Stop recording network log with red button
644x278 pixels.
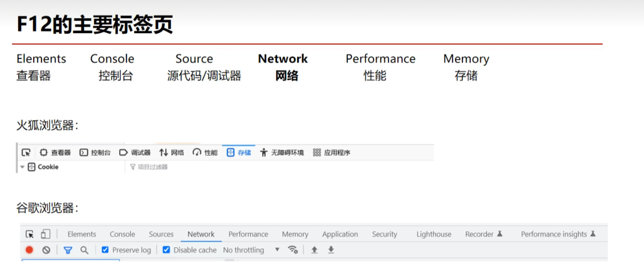click(30, 250)
